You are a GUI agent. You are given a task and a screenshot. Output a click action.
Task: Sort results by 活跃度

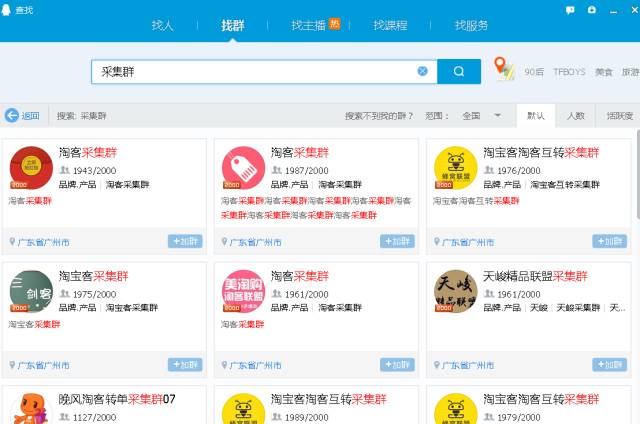[620, 116]
